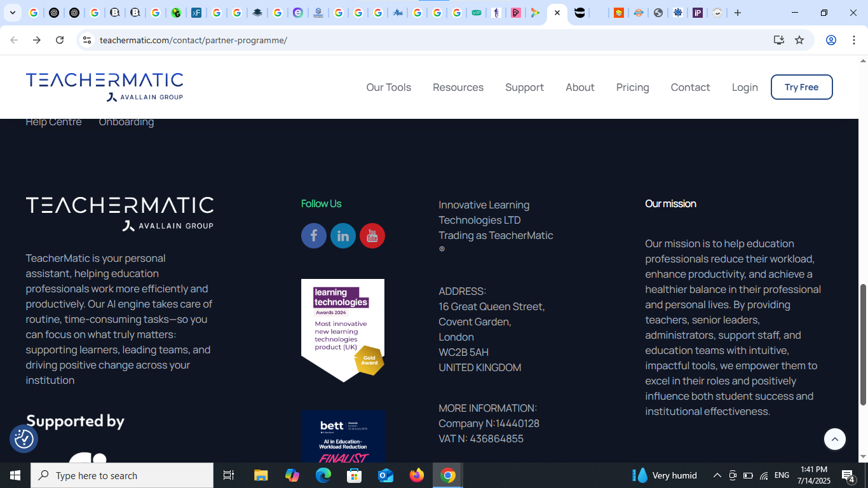Click the Company N:14440128 text
The image size is (868, 488).
pos(489,423)
